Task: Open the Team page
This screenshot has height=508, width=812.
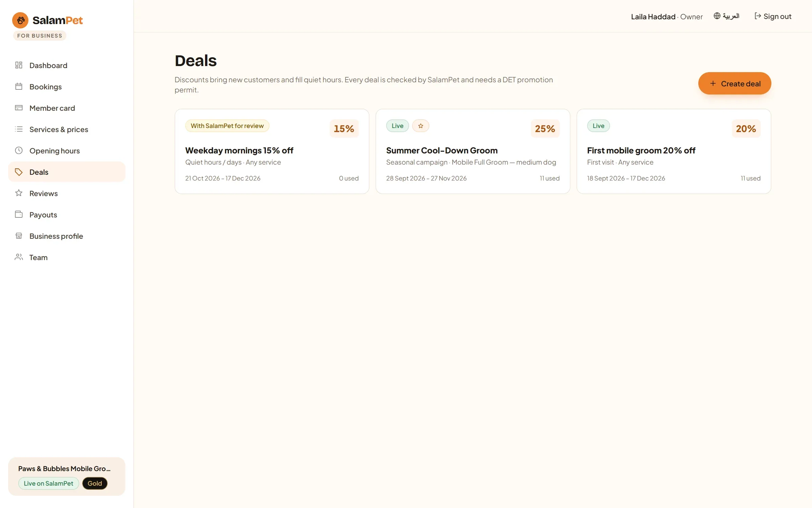Action: 67,257
